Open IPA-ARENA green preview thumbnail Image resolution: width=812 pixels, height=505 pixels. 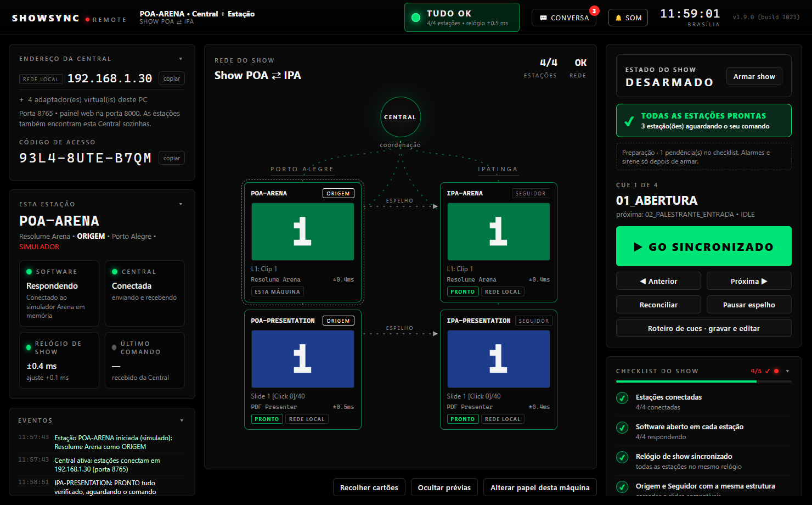(x=499, y=232)
